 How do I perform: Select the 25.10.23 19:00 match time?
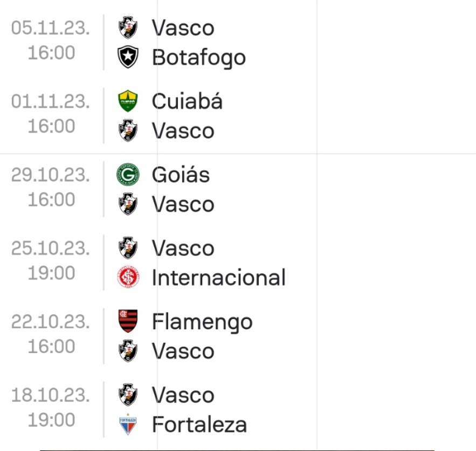51,273
